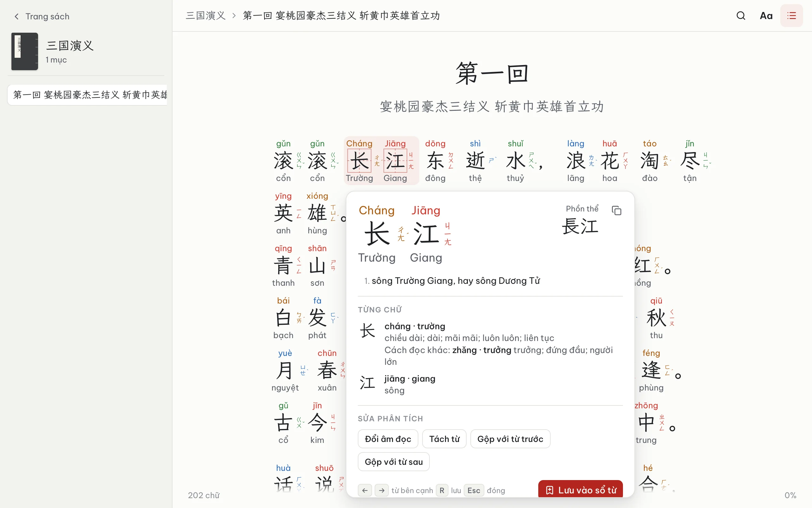Choose Gộp với từ trước
The width and height of the screenshot is (812, 508).
pyautogui.click(x=510, y=439)
